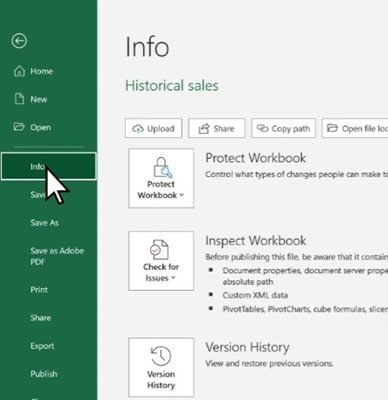Screen dimensions: 388x400
Task: Click the Copy path link icon
Action: (263, 128)
